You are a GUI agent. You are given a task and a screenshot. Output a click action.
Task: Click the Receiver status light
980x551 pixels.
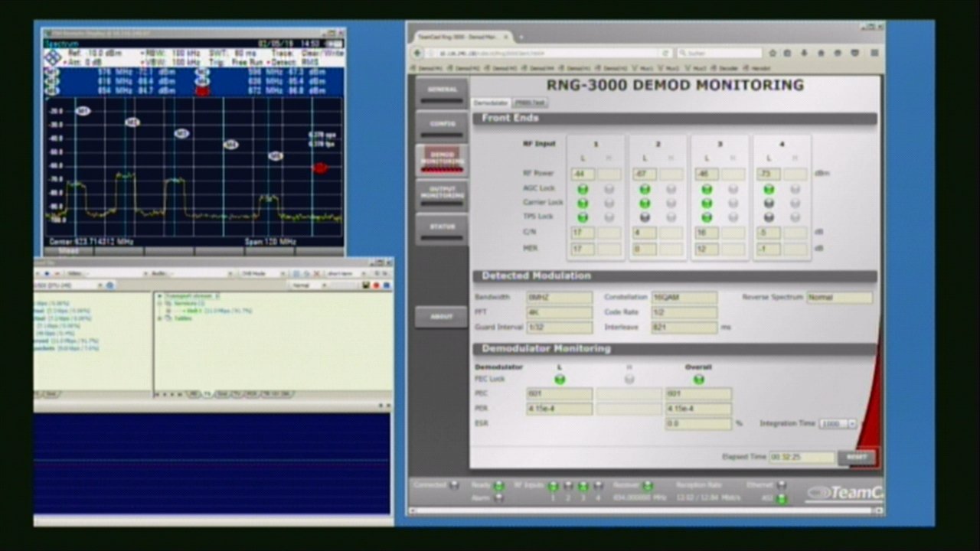click(x=647, y=485)
